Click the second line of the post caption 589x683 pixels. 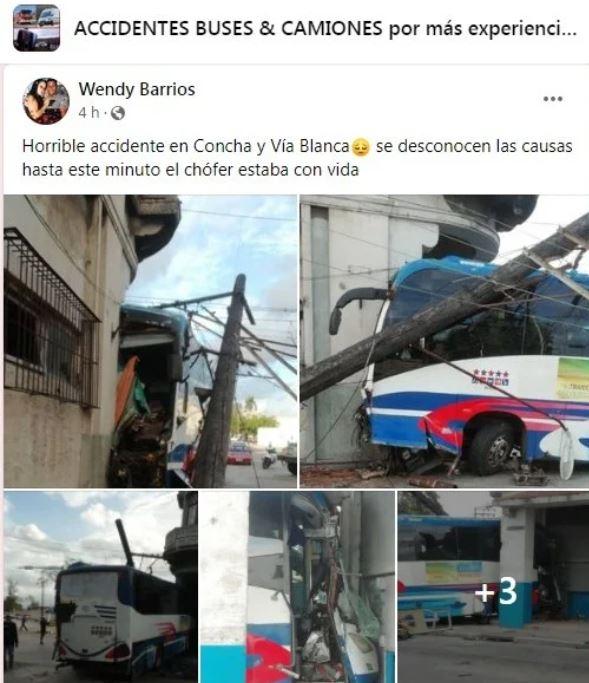tap(190, 170)
